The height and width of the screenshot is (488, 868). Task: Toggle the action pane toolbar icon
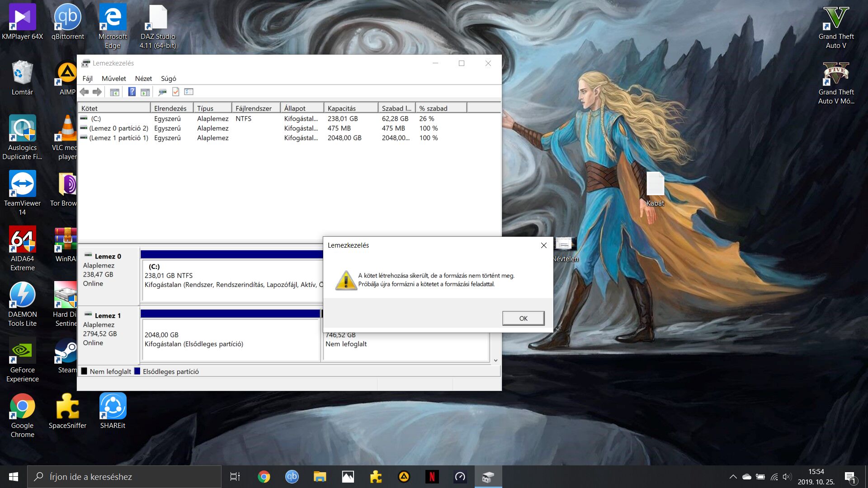pyautogui.click(x=145, y=92)
